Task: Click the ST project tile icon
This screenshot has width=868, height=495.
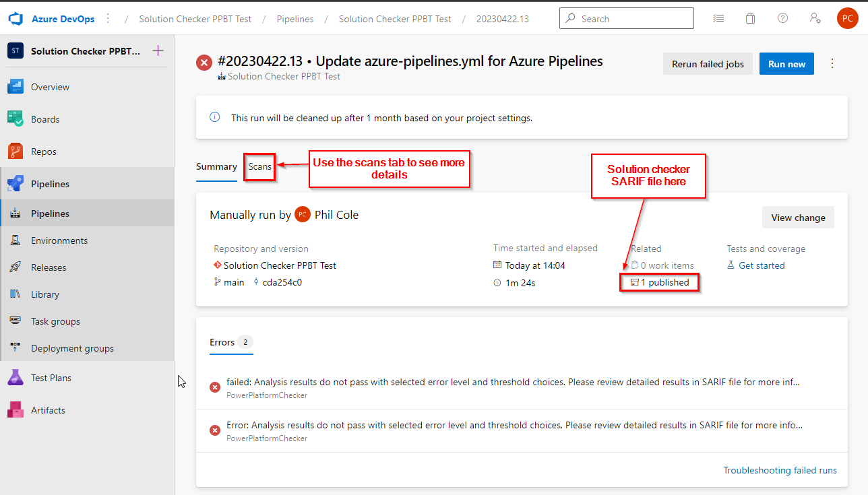Action: click(x=15, y=51)
